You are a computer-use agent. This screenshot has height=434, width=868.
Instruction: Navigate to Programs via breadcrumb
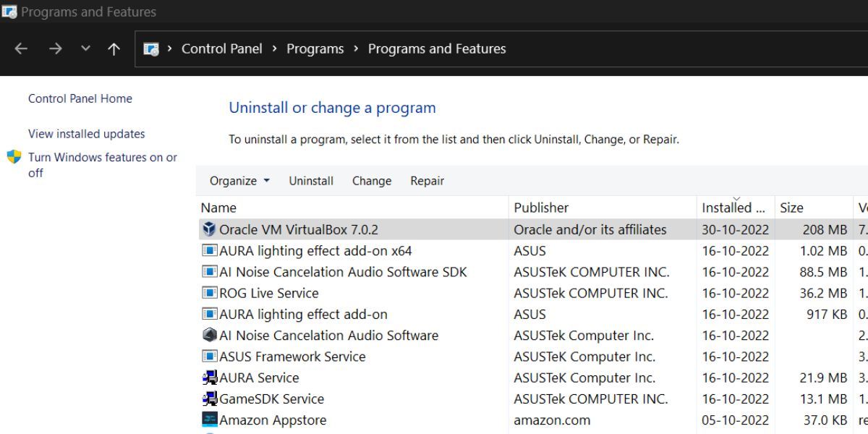315,48
